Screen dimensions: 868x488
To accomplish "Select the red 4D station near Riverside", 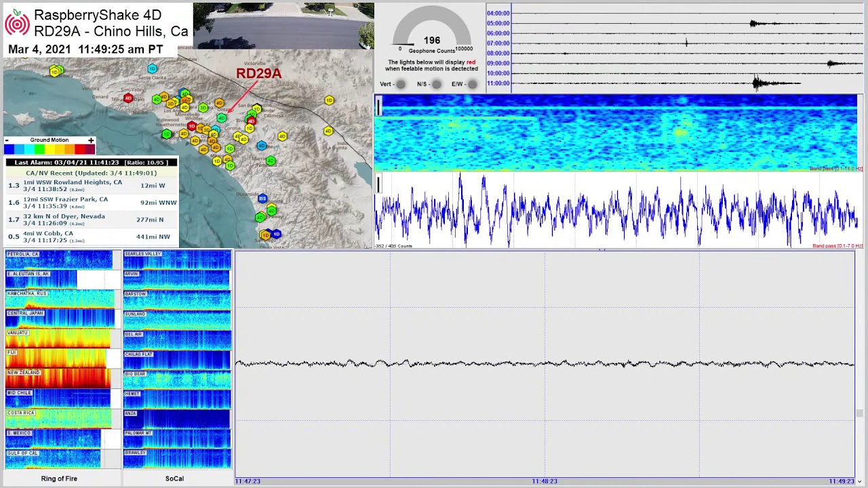I will pos(251,121).
